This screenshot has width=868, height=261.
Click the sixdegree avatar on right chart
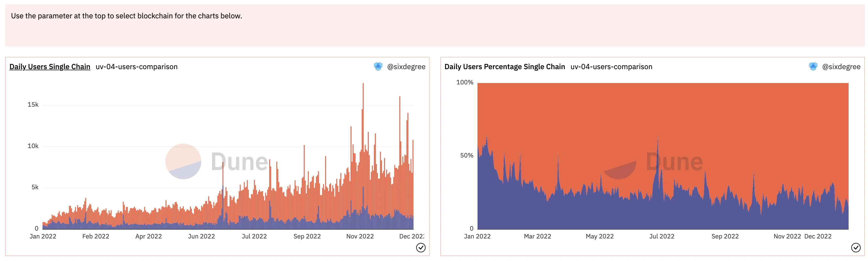pyautogui.click(x=813, y=67)
